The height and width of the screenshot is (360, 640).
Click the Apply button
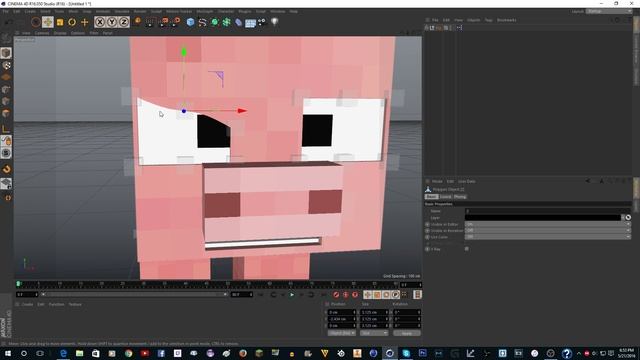[407, 333]
